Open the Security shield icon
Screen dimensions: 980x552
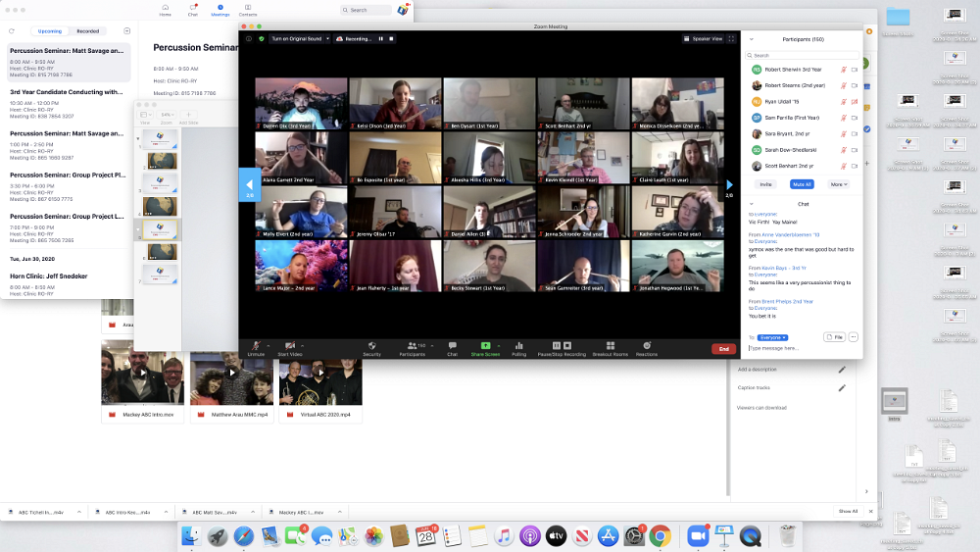(371, 345)
